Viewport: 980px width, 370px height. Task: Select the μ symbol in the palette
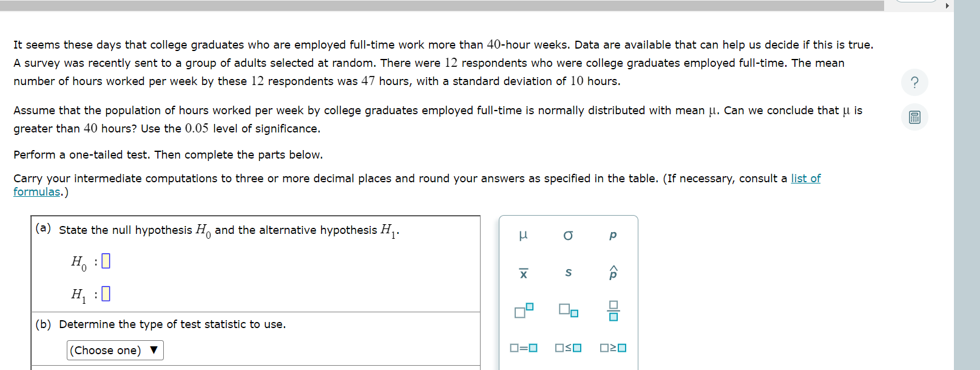pos(524,236)
